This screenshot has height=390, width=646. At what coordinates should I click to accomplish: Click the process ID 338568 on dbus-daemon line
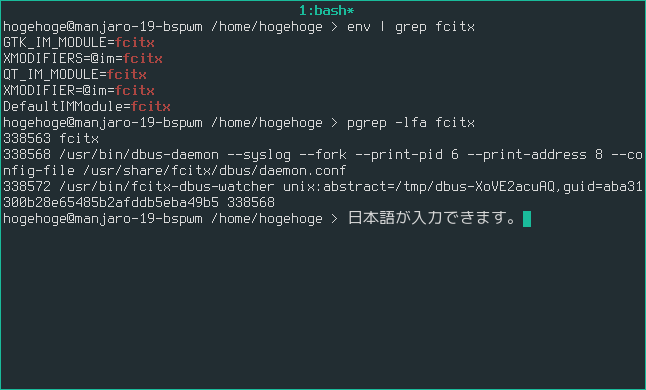point(27,154)
